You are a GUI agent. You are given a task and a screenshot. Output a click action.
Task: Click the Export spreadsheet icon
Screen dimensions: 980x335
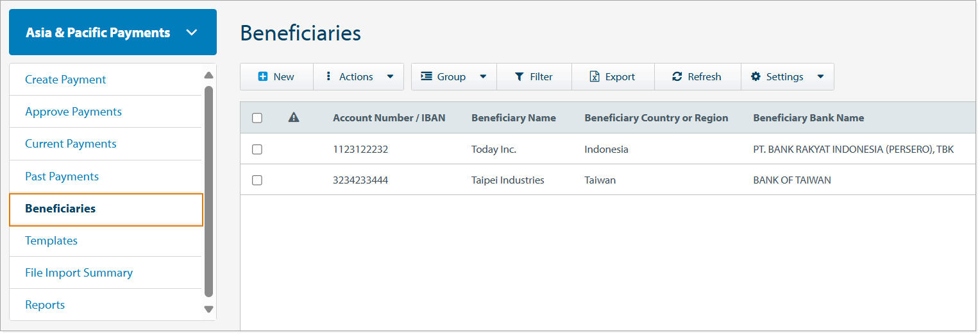[x=595, y=76]
